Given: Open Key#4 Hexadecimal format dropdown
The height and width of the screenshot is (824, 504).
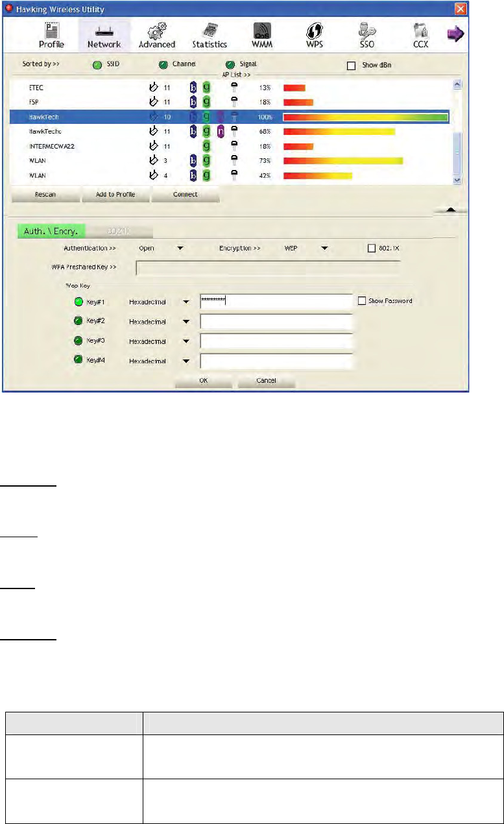Looking at the screenshot, I should click(186, 361).
